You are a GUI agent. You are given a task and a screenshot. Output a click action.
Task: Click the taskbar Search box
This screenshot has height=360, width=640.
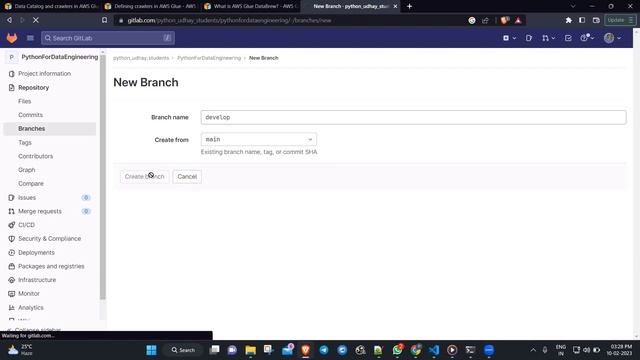[183, 350]
